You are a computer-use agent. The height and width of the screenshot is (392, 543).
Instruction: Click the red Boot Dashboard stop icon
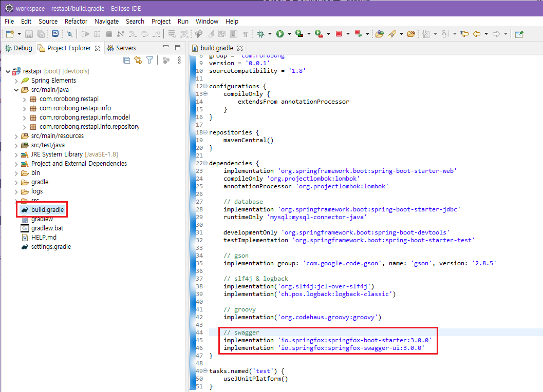339,34
